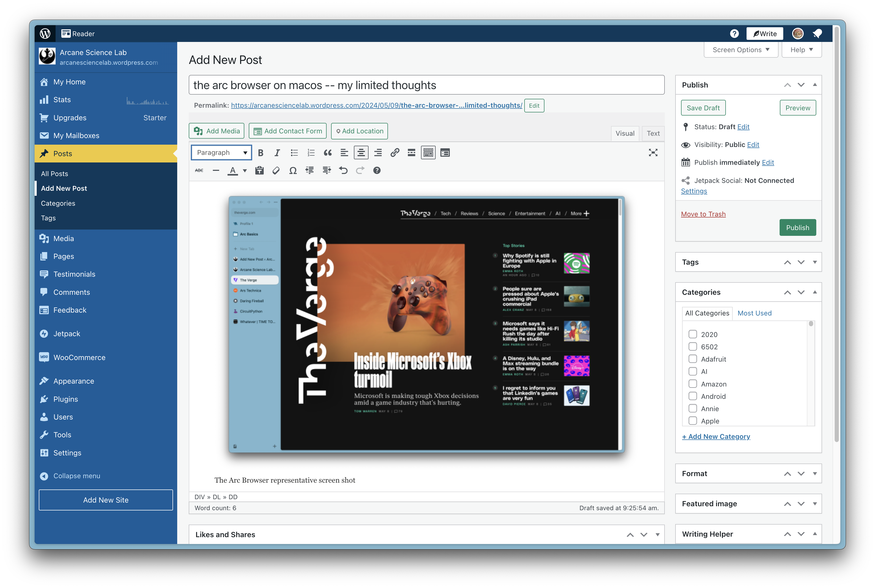The width and height of the screenshot is (875, 588).
Task: Check the AI category
Action: [692, 371]
